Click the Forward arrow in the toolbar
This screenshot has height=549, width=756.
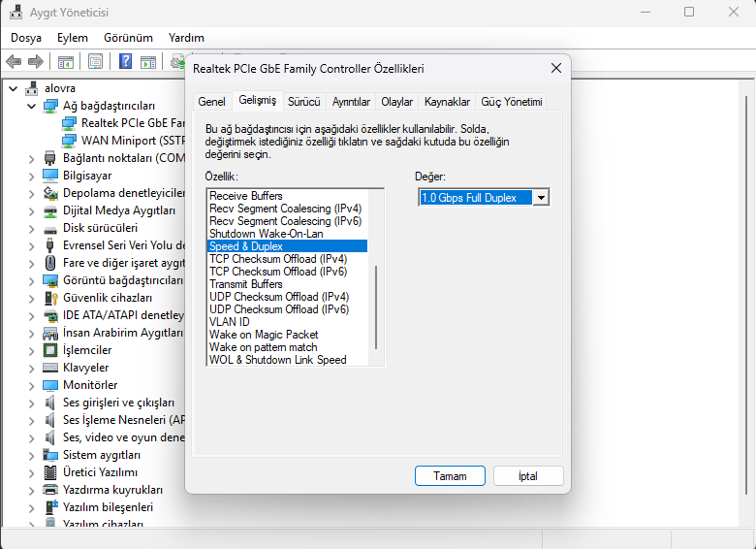click(x=36, y=62)
